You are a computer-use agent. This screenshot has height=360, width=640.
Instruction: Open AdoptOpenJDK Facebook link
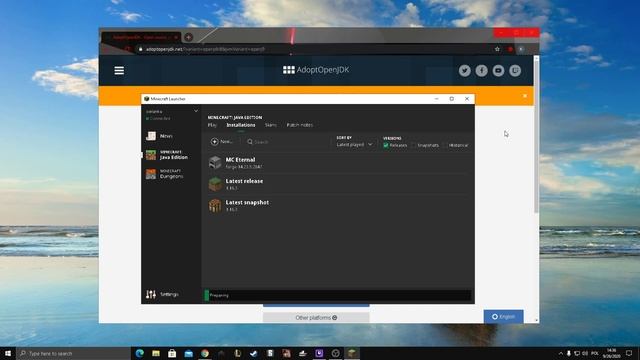point(481,71)
